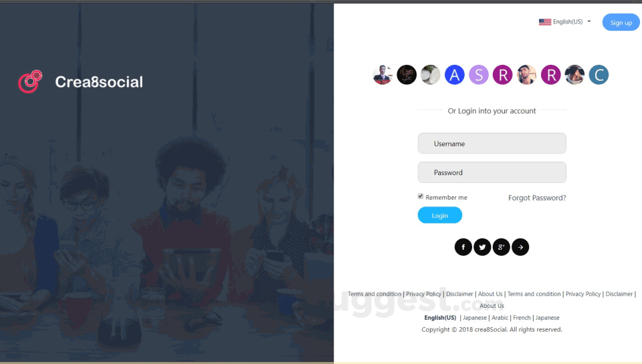Click the Sign up button
Viewport: 642px width, 364px height.
pos(621,23)
